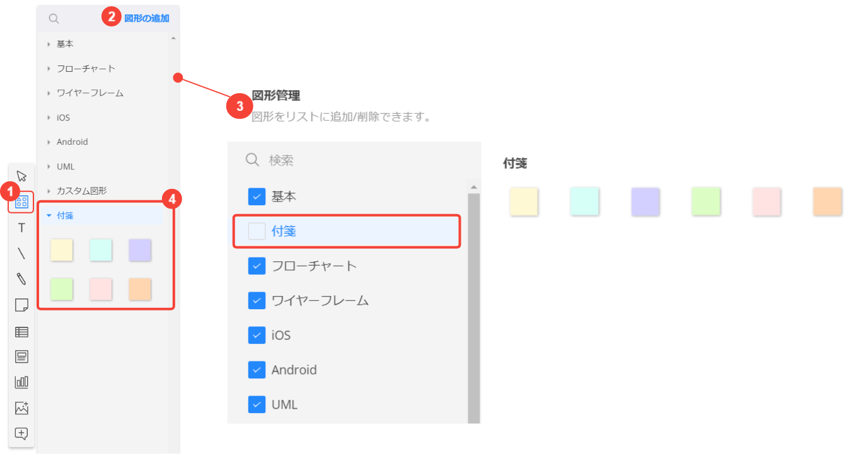Insert a bar chart

(x=21, y=382)
